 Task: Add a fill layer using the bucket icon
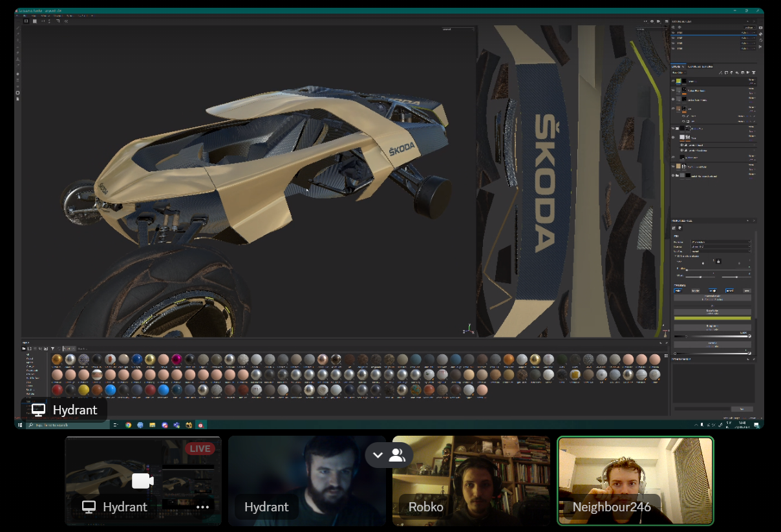click(737, 72)
